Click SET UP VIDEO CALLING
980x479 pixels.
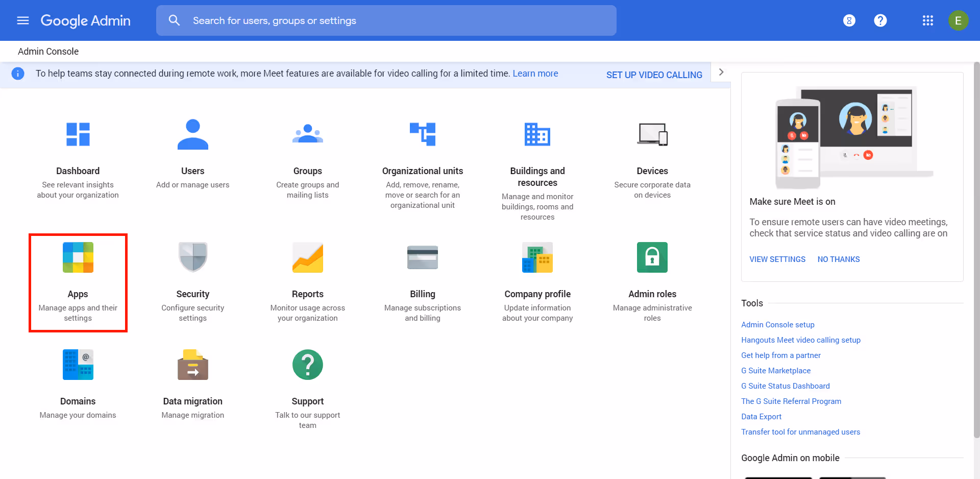[x=654, y=75]
